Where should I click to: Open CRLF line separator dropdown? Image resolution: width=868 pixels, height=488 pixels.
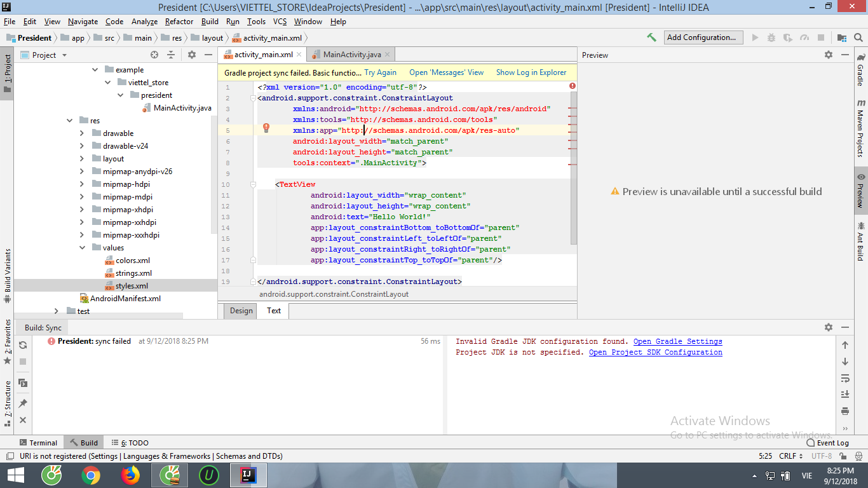pyautogui.click(x=790, y=456)
